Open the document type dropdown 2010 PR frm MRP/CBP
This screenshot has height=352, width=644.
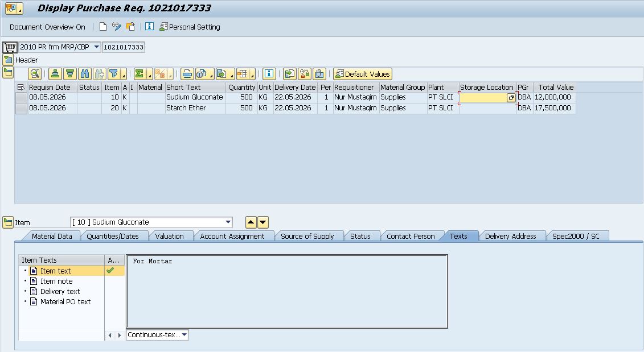60,47
